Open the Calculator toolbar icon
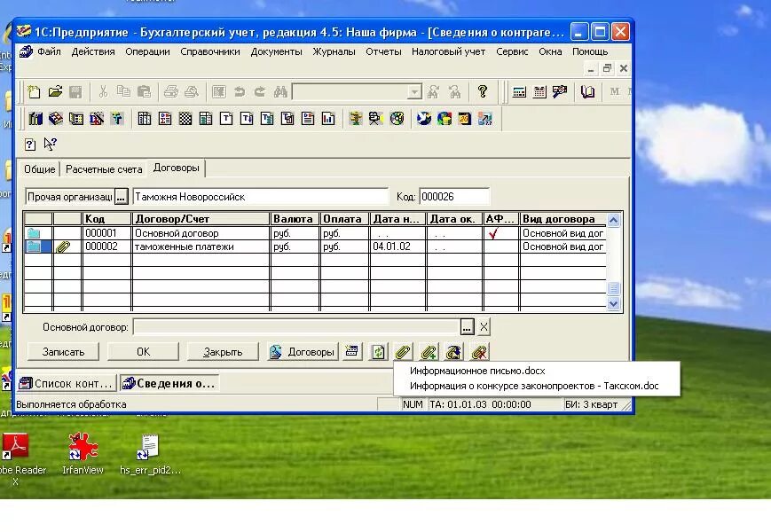 pyautogui.click(x=519, y=92)
